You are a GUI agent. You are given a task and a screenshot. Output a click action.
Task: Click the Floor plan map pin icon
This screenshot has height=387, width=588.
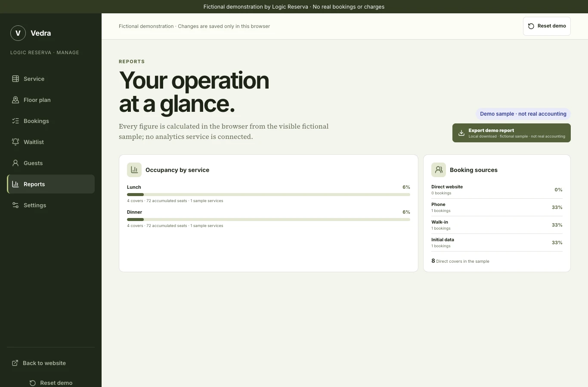pos(15,100)
